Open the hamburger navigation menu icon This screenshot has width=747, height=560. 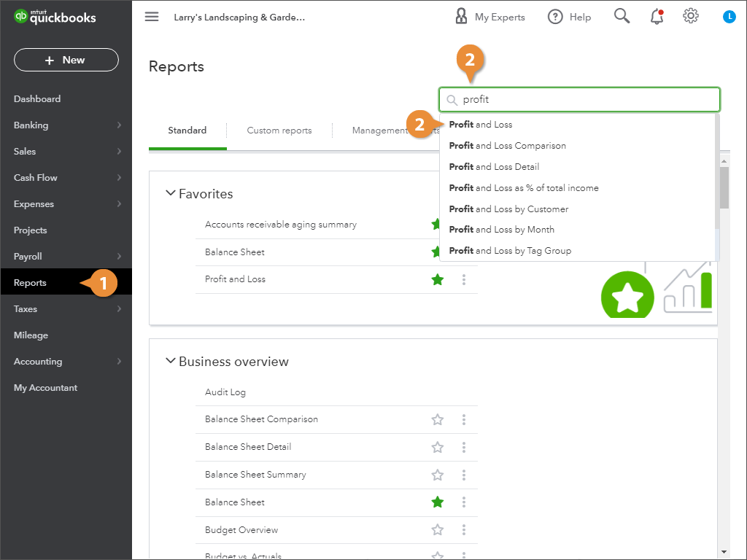click(152, 17)
